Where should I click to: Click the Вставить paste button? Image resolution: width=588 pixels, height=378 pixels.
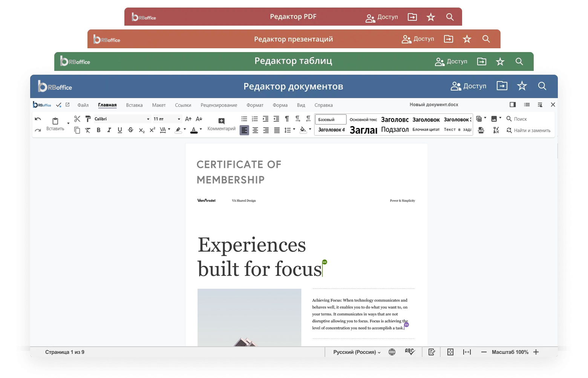coord(55,124)
